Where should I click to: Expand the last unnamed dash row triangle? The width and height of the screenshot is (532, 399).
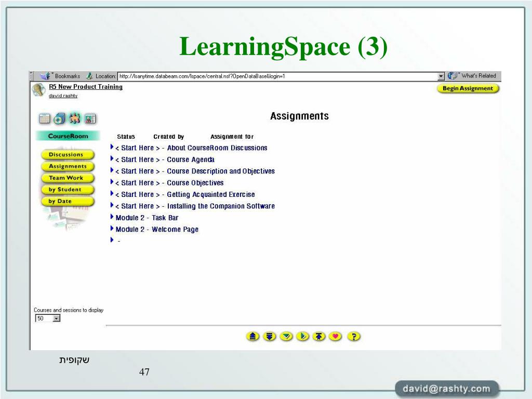point(112,240)
